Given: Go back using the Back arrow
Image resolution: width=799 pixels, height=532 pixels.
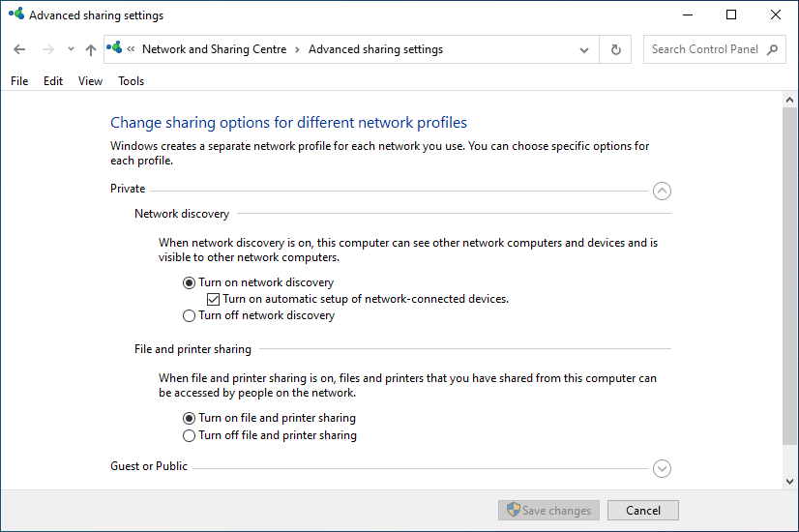Looking at the screenshot, I should click(19, 49).
